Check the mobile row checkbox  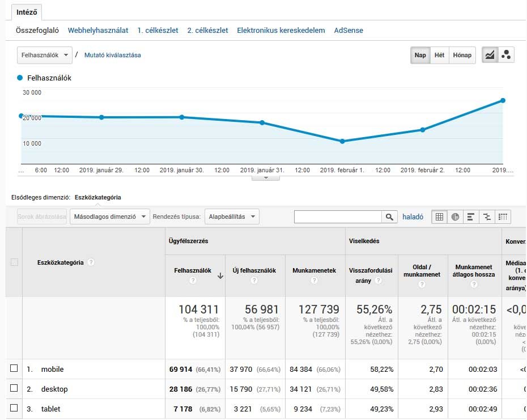click(14, 369)
